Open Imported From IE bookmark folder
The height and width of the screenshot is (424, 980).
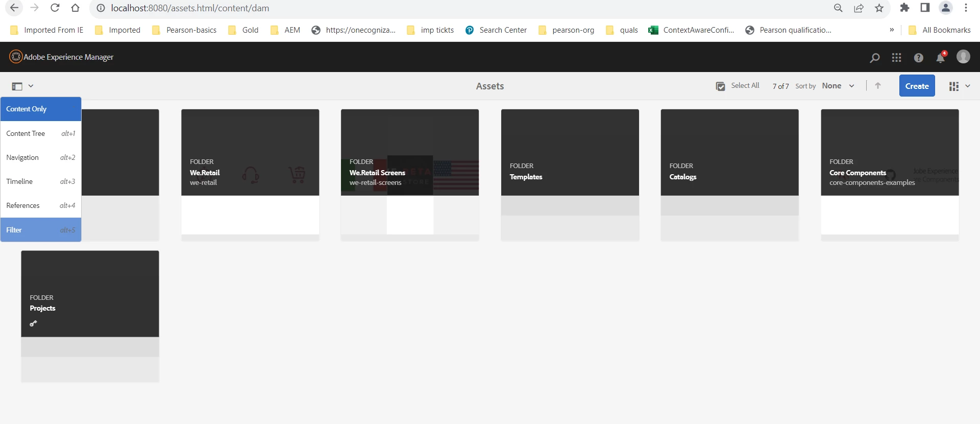pyautogui.click(x=46, y=30)
